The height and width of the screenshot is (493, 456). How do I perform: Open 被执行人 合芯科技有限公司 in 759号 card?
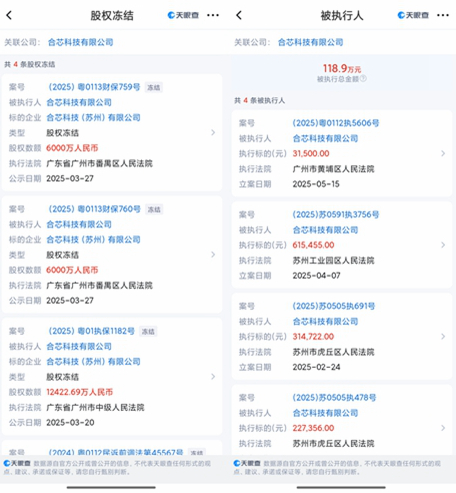pyautogui.click(x=79, y=102)
